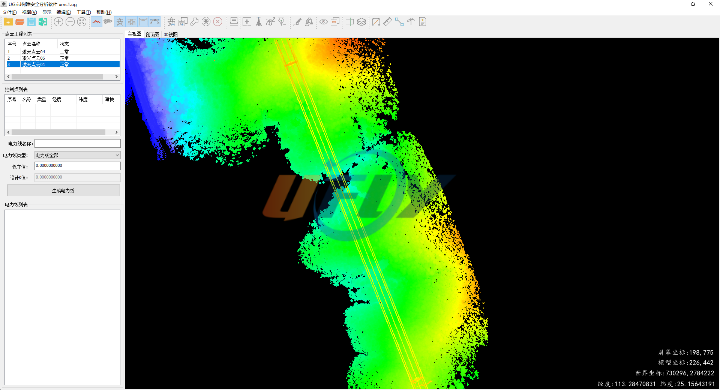The height and width of the screenshot is (390, 720).
Task: Open the line type combo box dropdown
Action: tap(77, 155)
